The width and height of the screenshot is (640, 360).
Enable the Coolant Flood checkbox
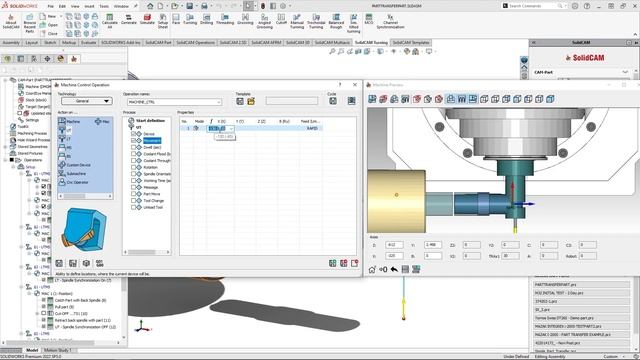click(133, 154)
